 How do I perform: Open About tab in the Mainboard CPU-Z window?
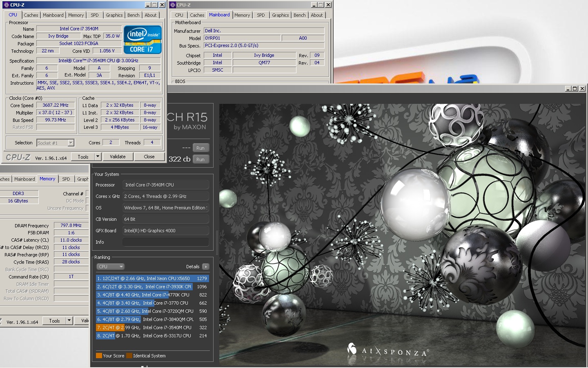[x=317, y=15]
